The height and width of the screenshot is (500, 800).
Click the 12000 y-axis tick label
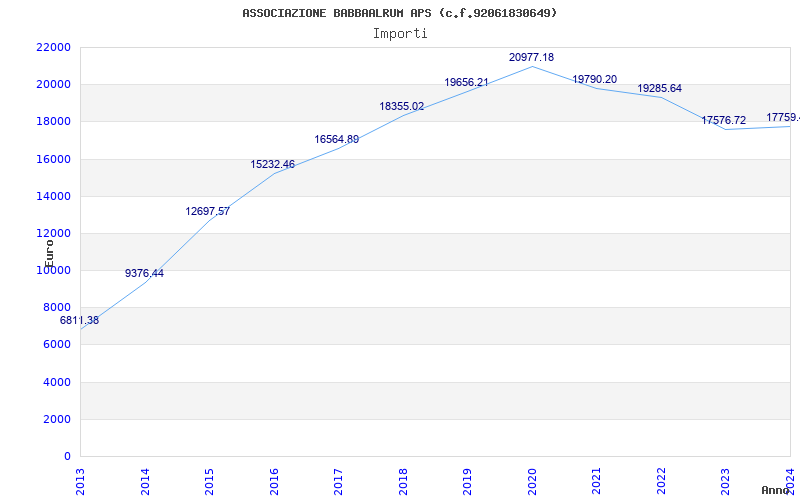(x=54, y=233)
